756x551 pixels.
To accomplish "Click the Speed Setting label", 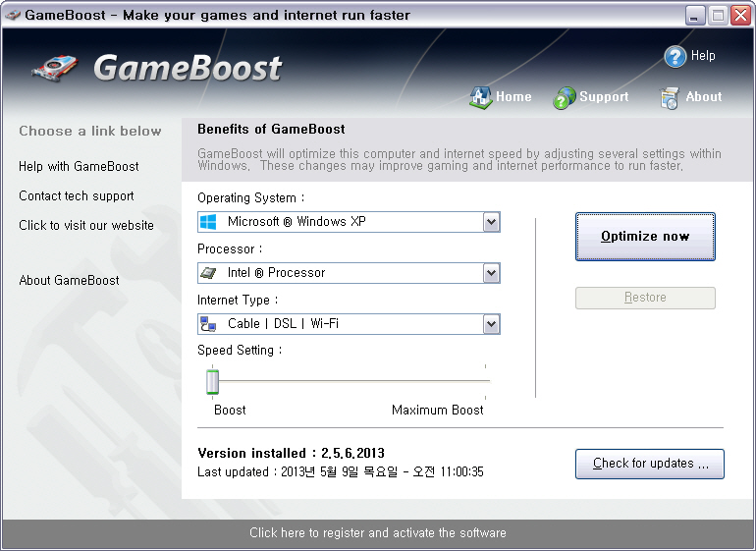I will [x=240, y=351].
